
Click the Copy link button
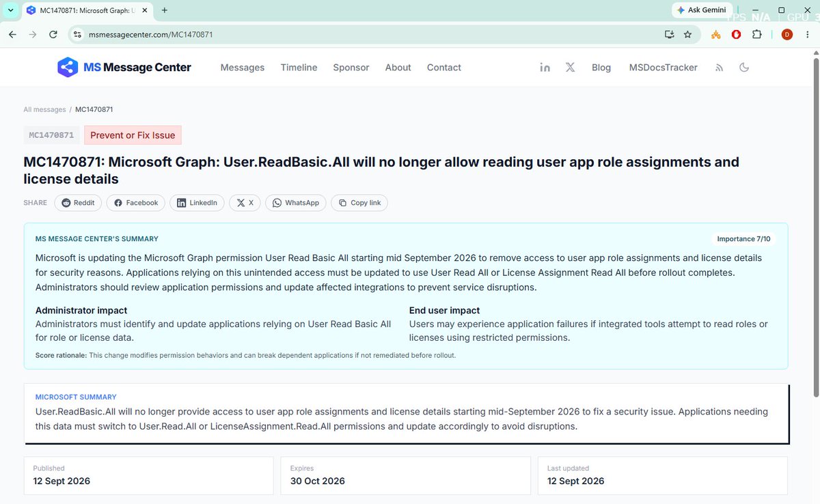[359, 203]
